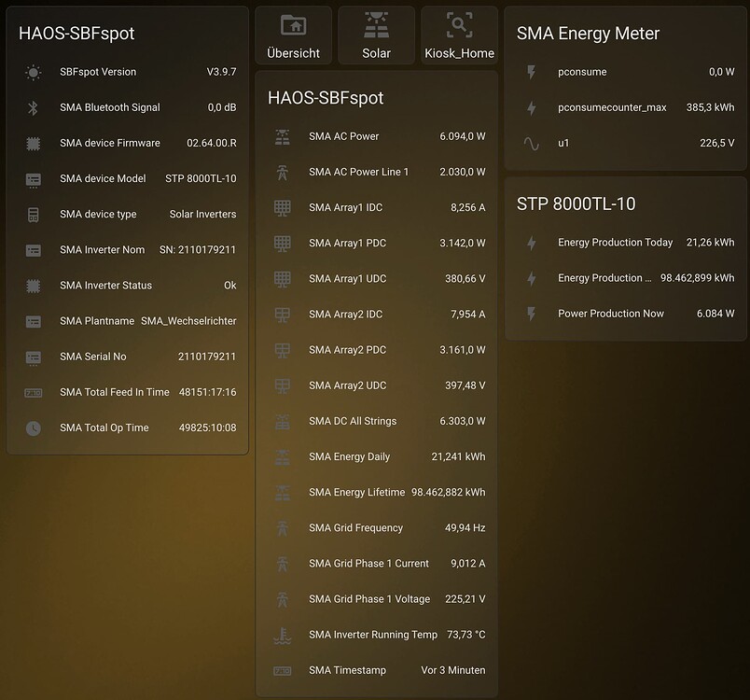750x700 pixels.
Task: Click the sun icon next to SBFspot Version
Action: click(x=33, y=72)
